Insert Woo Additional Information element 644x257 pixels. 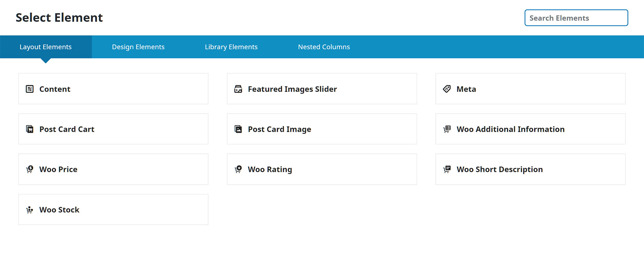coord(530,129)
